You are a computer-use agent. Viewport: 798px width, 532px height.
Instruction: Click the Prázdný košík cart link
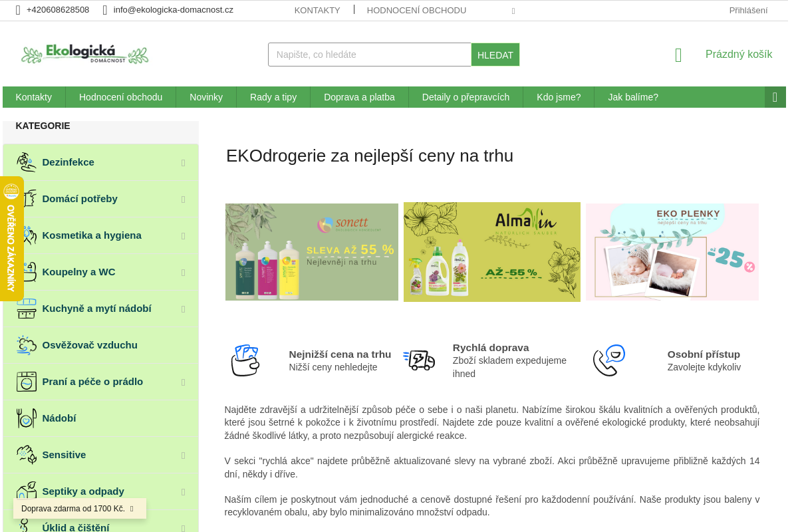click(739, 55)
